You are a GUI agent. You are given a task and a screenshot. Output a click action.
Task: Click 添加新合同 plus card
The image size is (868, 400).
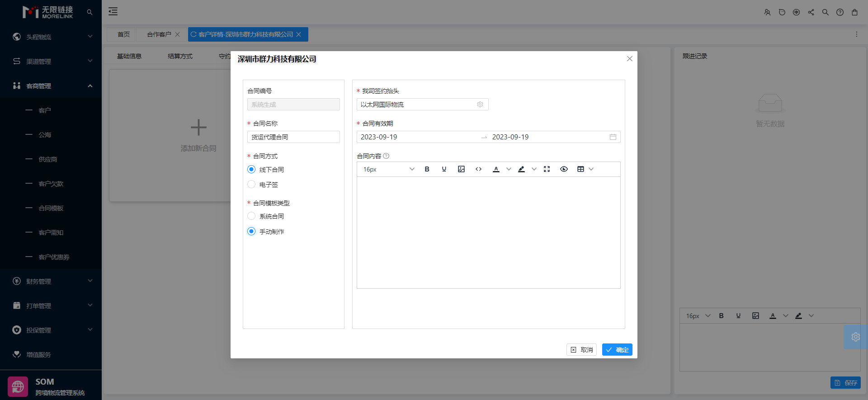point(198,135)
